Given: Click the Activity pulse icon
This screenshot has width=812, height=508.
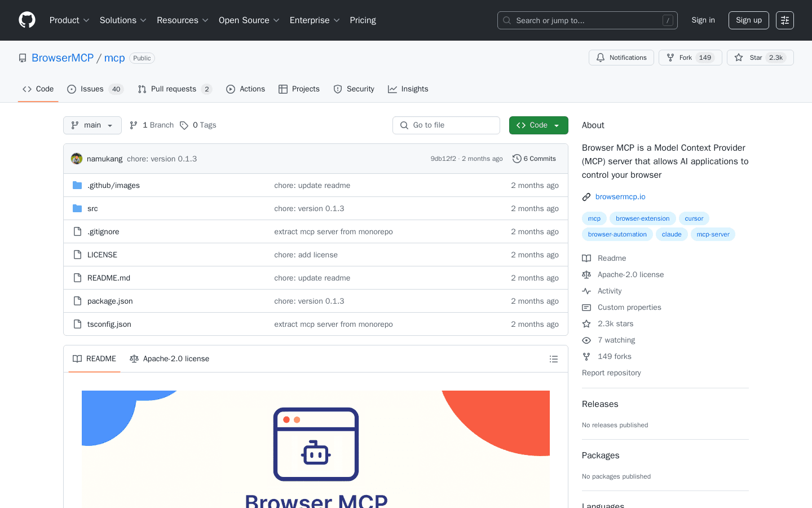Looking at the screenshot, I should [x=586, y=291].
